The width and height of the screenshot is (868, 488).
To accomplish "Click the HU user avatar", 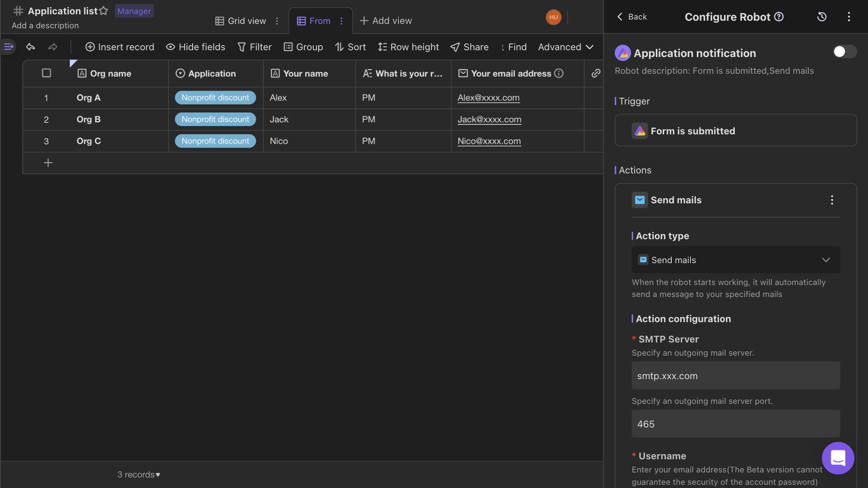I will point(553,17).
